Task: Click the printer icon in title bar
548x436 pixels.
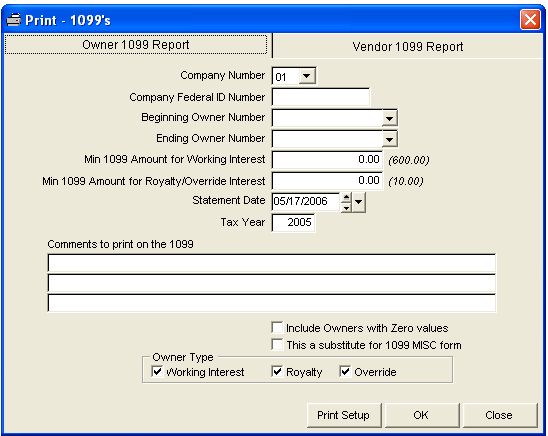Action: click(x=14, y=20)
